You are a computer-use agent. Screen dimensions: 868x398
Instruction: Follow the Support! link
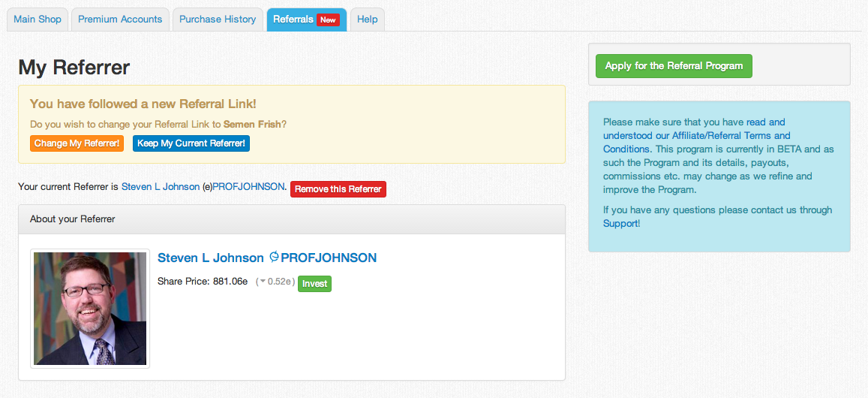tap(621, 224)
